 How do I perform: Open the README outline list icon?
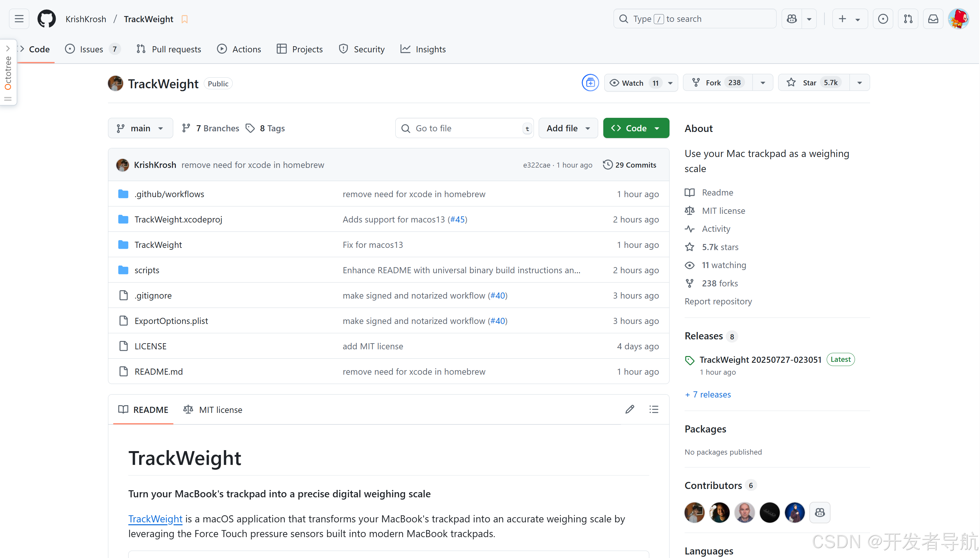(x=653, y=409)
